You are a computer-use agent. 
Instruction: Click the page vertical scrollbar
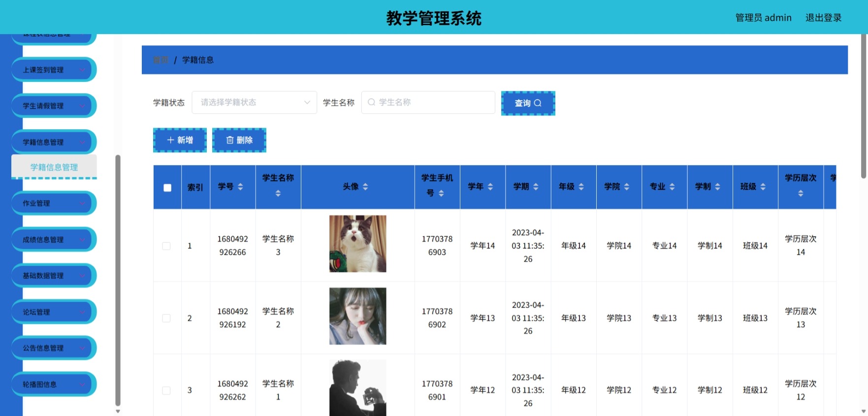[864, 106]
